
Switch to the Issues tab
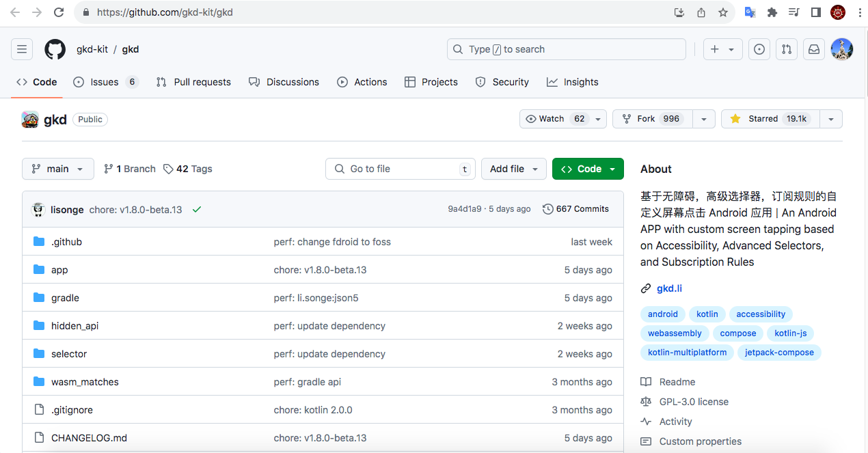tap(106, 82)
